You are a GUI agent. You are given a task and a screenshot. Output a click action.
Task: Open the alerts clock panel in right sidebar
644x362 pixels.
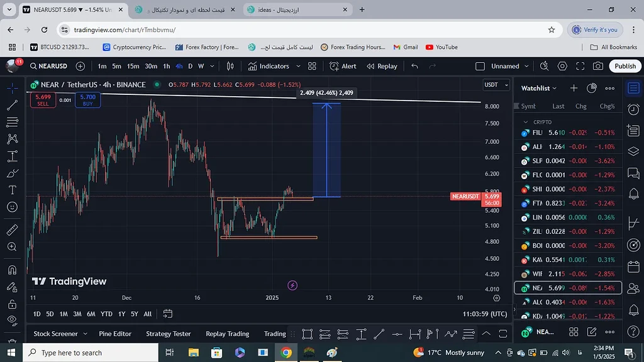click(x=633, y=109)
